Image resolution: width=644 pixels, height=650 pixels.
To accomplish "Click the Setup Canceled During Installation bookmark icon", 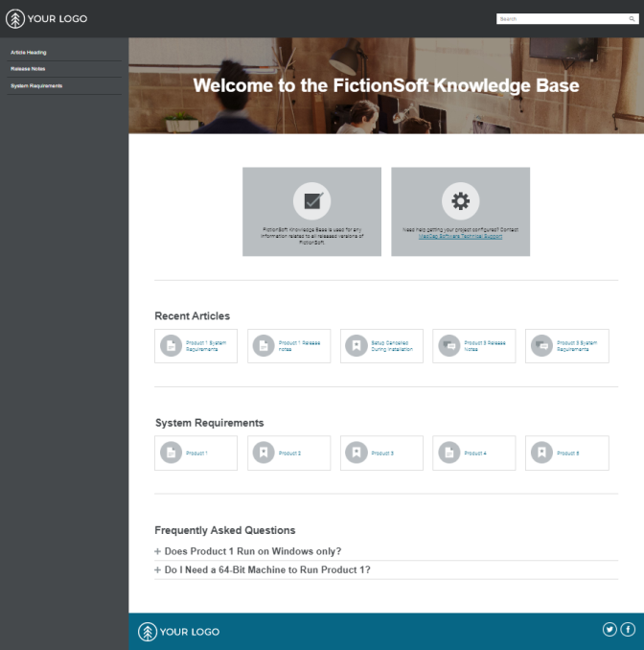I will click(356, 346).
